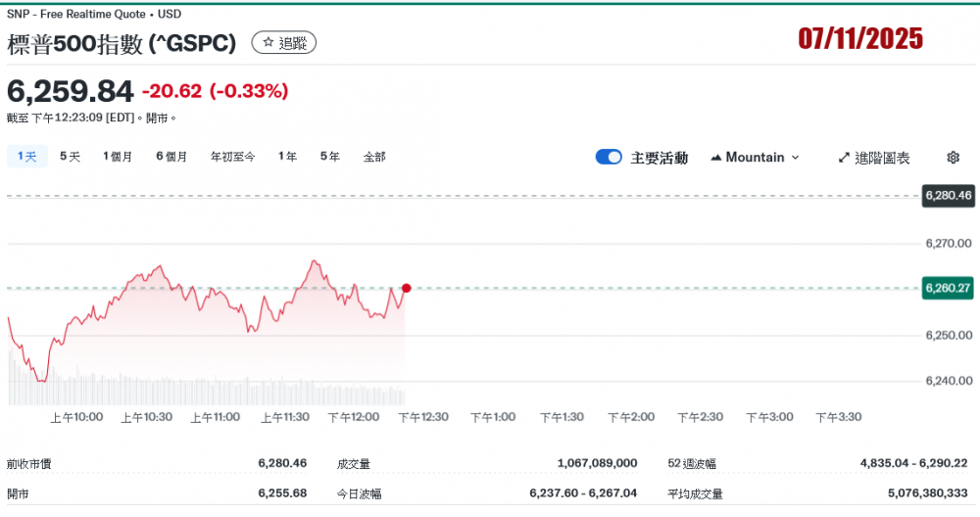Click the green 6,260.27 price label
This screenshot has width=980, height=517.
(948, 288)
